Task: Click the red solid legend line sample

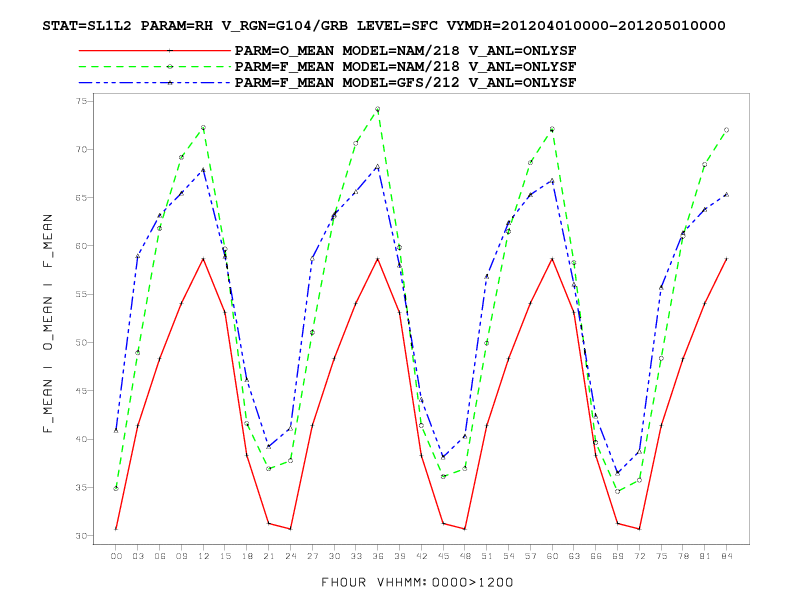Action: (x=155, y=50)
